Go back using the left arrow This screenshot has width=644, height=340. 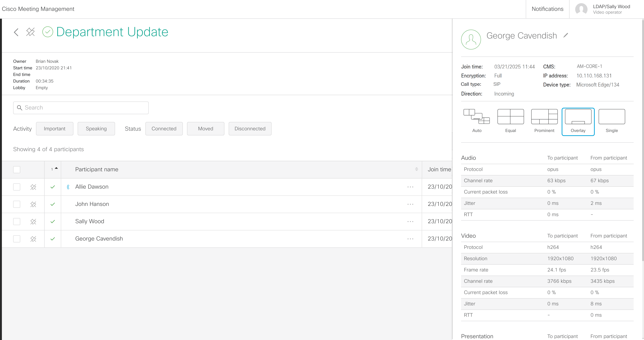point(16,32)
